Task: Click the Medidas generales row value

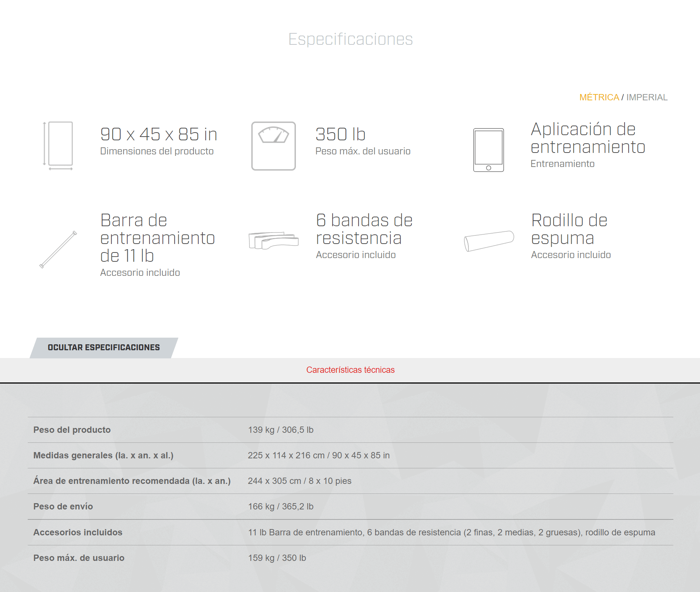Action: [319, 455]
